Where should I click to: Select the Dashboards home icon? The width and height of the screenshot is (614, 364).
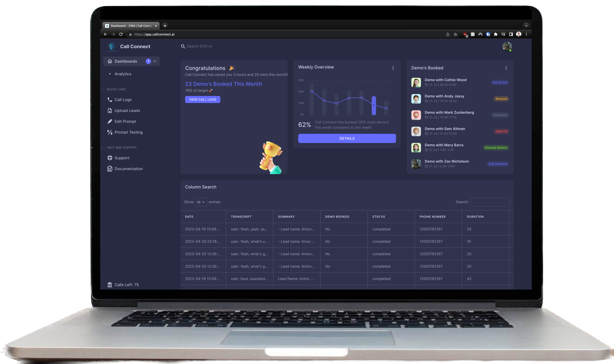110,61
